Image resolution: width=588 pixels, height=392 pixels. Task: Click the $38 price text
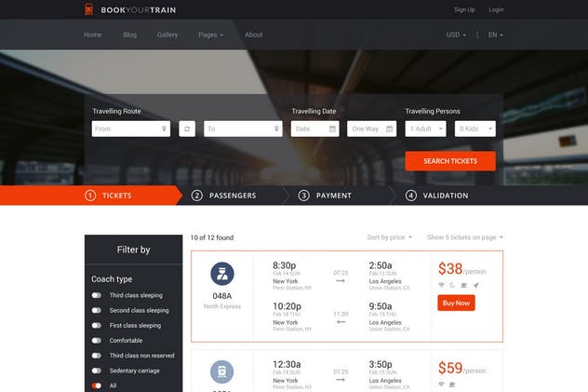tap(450, 268)
